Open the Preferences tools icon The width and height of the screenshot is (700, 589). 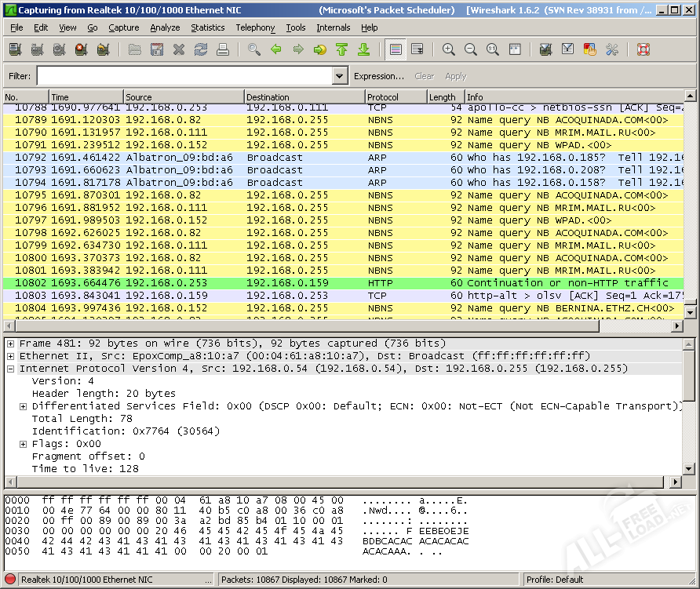click(612, 49)
